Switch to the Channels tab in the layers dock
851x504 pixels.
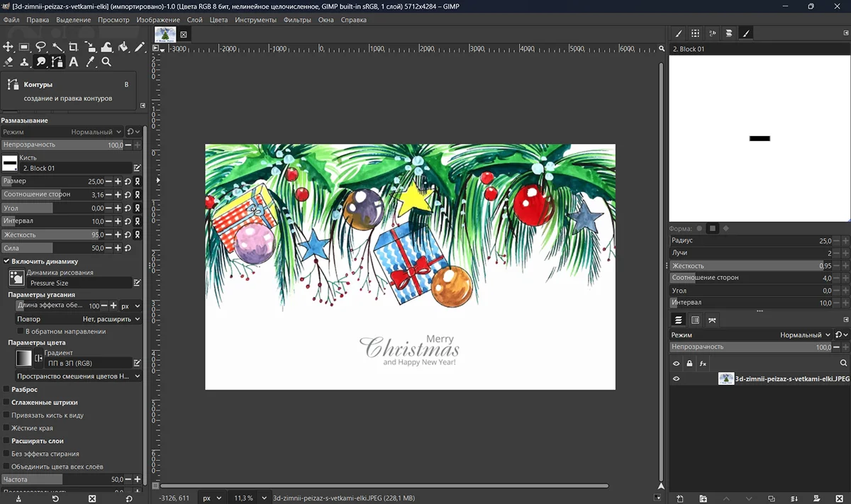click(695, 320)
